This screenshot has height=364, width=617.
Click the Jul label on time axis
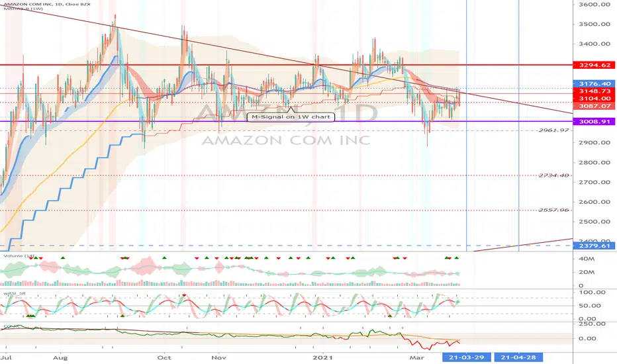[5, 357]
